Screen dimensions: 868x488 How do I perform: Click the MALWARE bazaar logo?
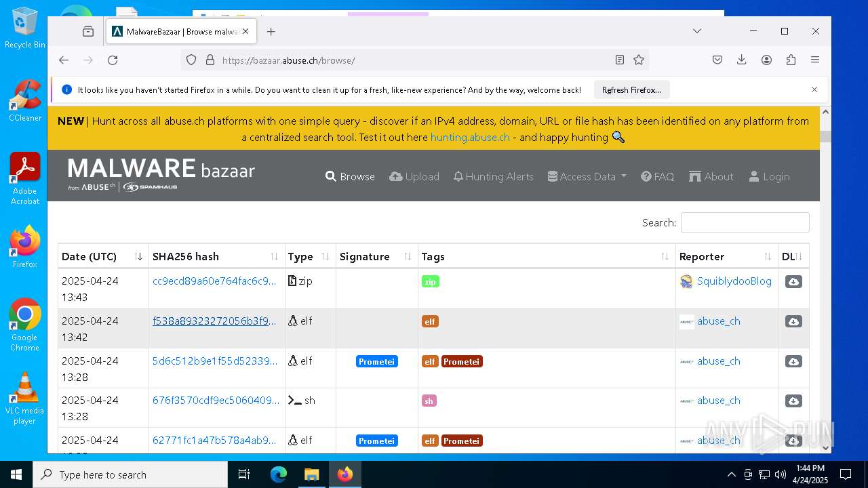pyautogui.click(x=161, y=174)
